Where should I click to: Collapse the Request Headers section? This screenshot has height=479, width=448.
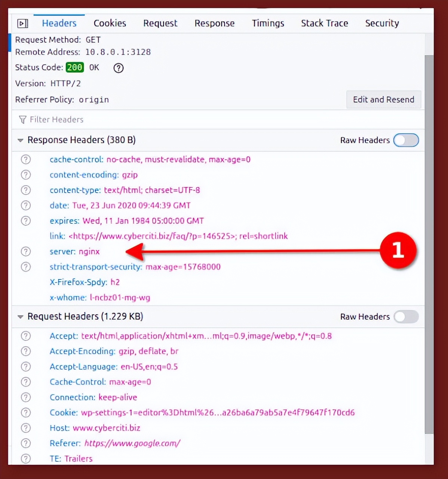[21, 316]
